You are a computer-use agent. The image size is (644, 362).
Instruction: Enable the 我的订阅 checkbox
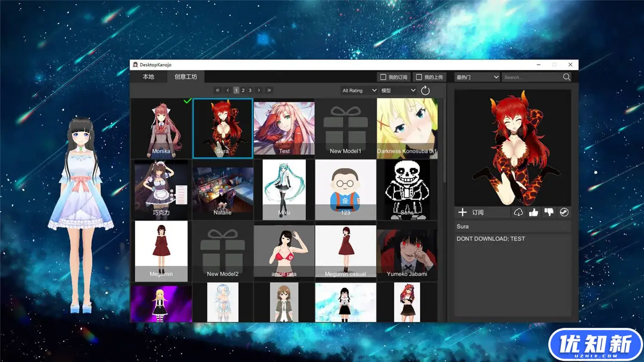[383, 77]
